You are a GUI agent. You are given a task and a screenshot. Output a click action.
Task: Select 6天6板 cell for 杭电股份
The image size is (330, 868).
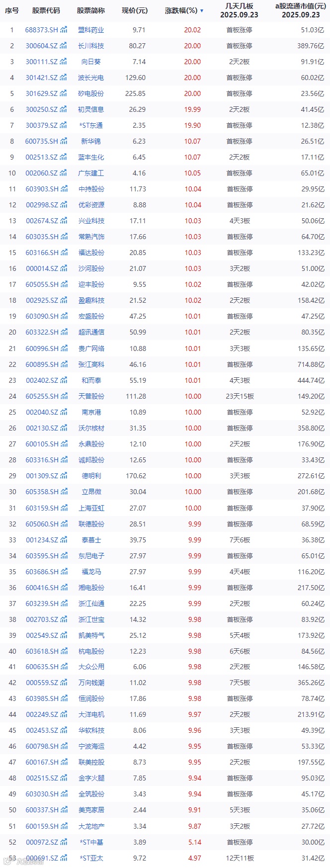tap(240, 651)
